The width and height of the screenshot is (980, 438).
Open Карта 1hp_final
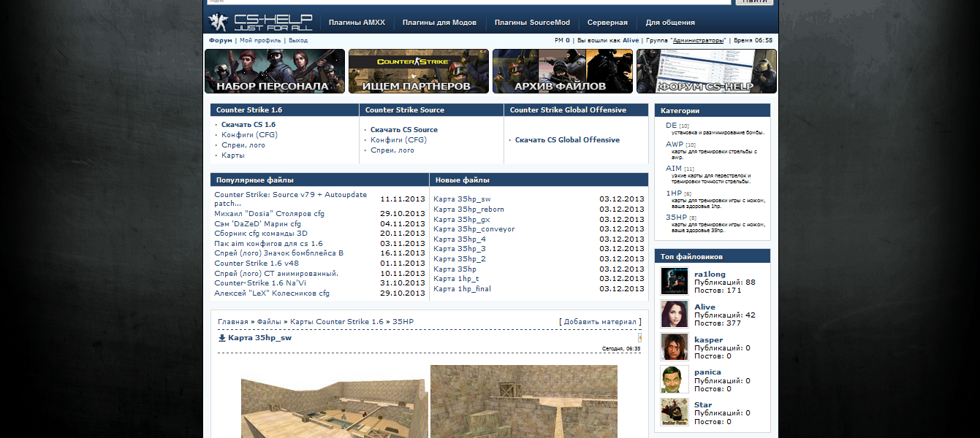click(462, 289)
